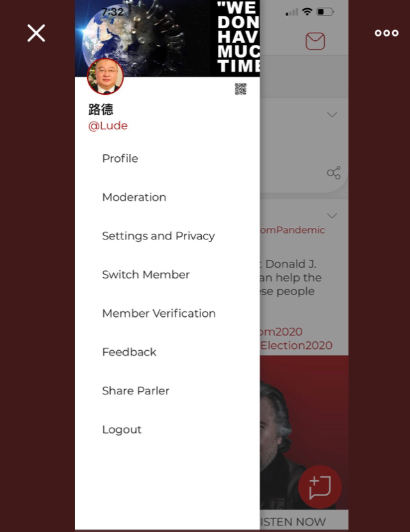Open the three-dot more options menu

[x=386, y=33]
